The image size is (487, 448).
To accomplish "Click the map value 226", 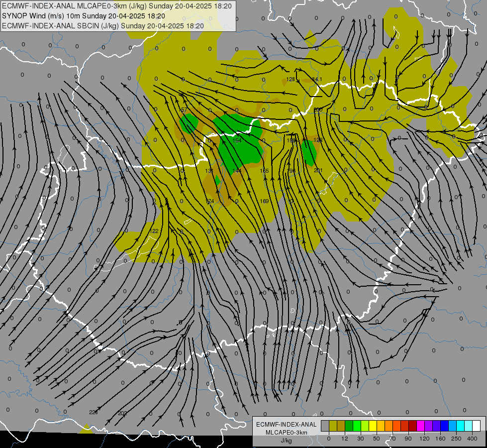I will [94, 412].
